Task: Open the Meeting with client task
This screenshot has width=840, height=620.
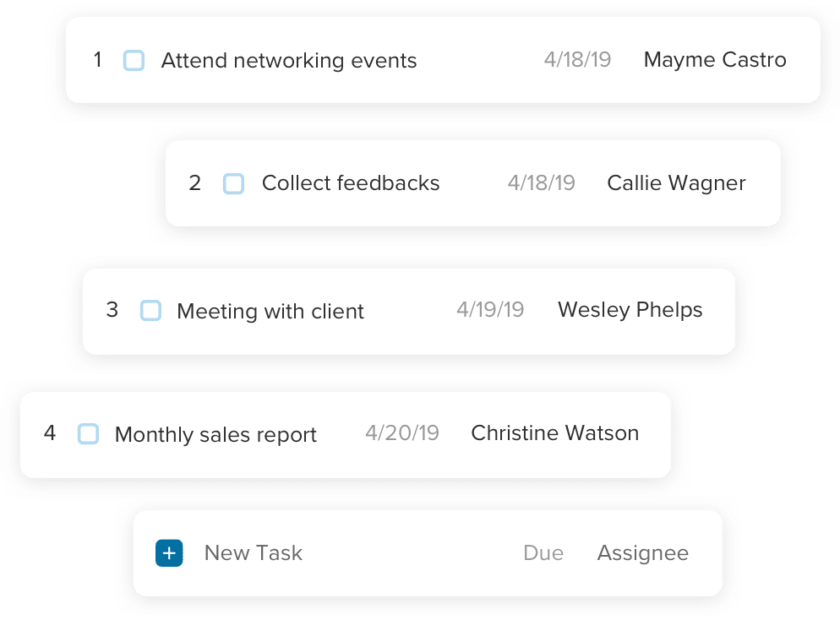Action: tap(270, 311)
